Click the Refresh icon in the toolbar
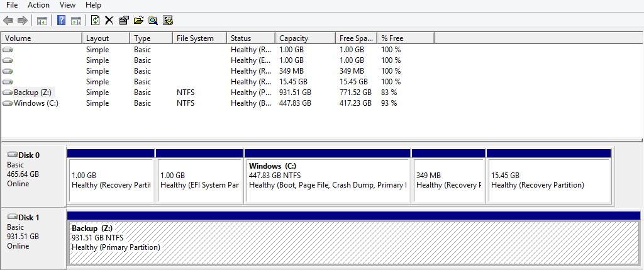Screen dimensions: 644x270 [x=95, y=20]
